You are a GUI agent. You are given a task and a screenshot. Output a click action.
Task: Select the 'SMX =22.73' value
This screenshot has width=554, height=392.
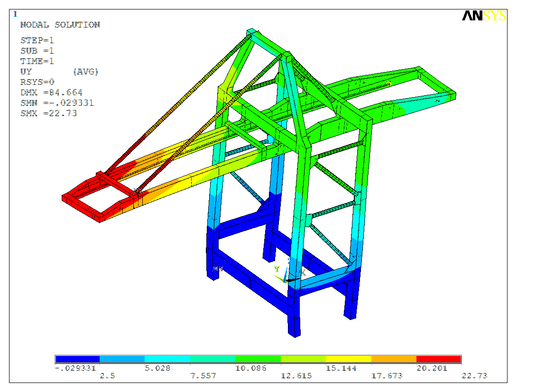coord(48,113)
